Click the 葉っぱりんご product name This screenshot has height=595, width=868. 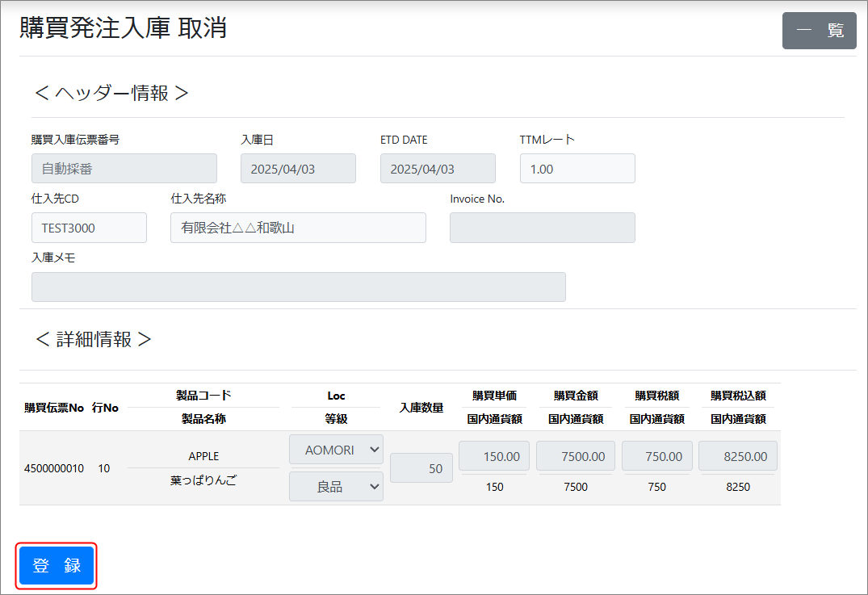pyautogui.click(x=203, y=480)
